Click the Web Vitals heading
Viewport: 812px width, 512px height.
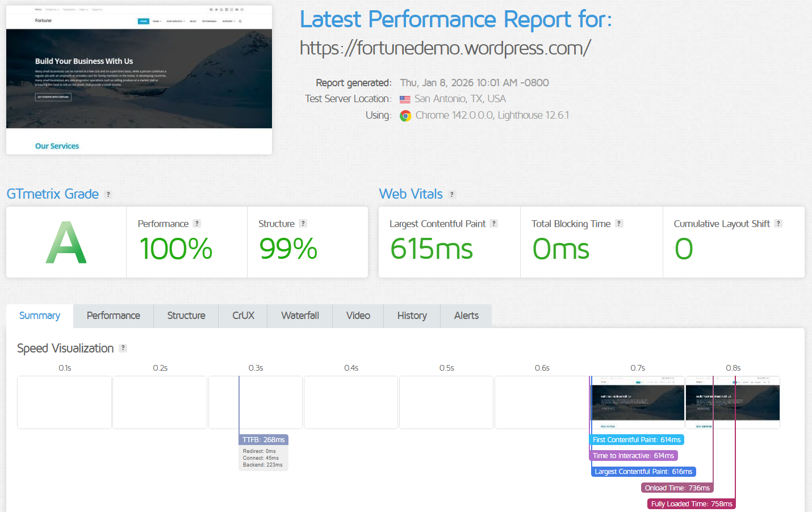point(411,194)
